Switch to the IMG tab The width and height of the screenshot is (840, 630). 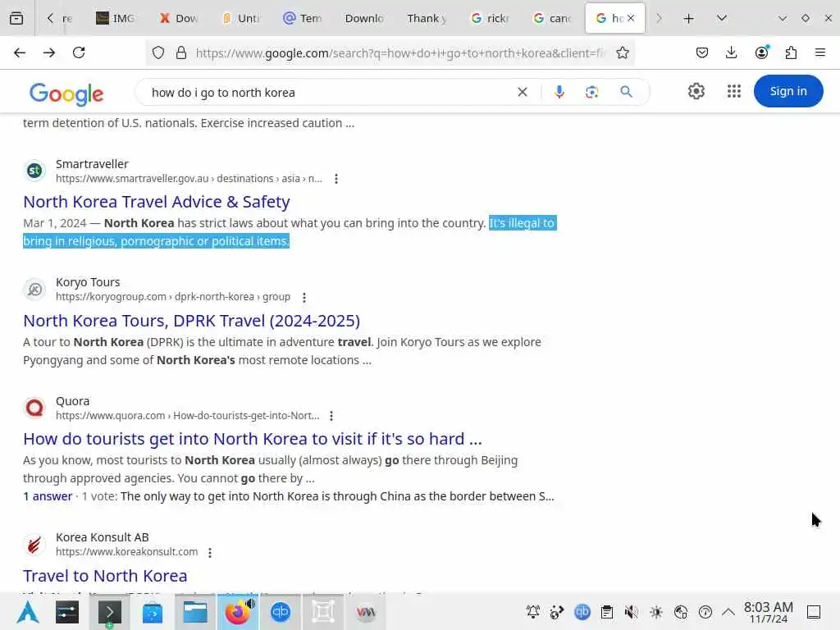[115, 18]
